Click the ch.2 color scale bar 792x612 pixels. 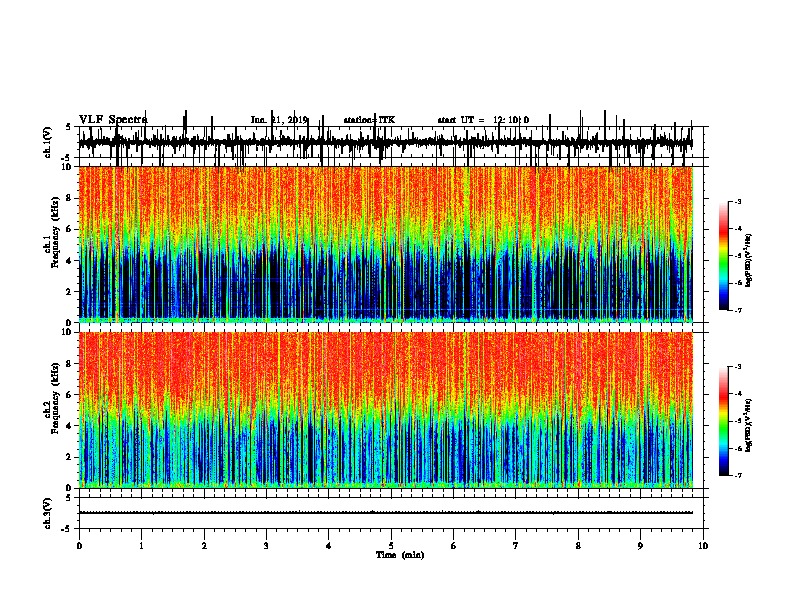pyautogui.click(x=723, y=421)
